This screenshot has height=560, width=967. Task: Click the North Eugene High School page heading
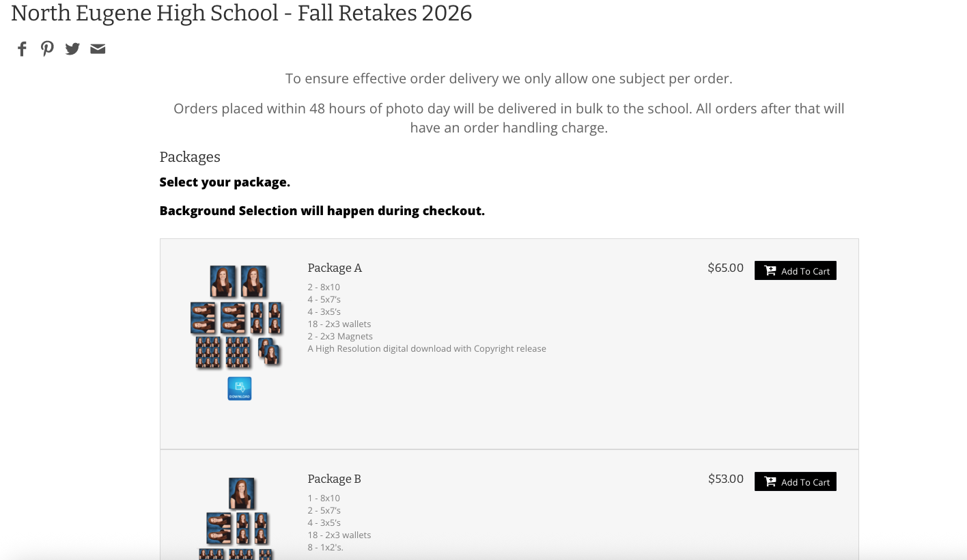click(241, 13)
